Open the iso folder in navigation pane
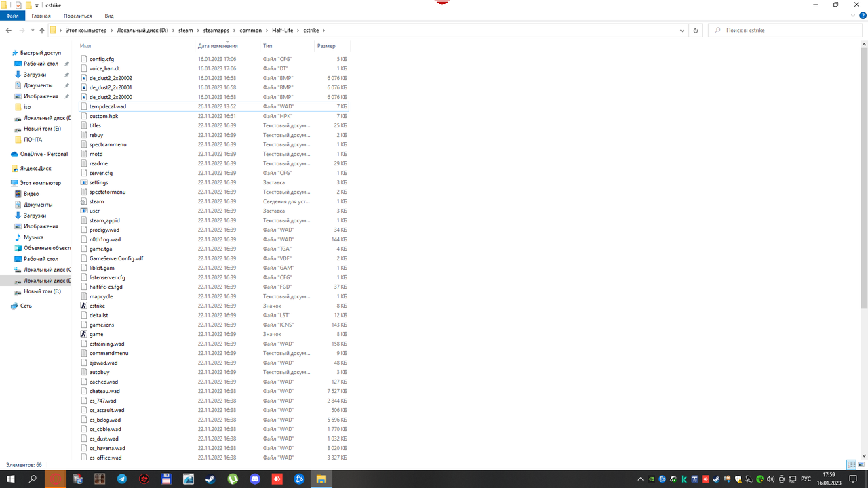 click(27, 107)
